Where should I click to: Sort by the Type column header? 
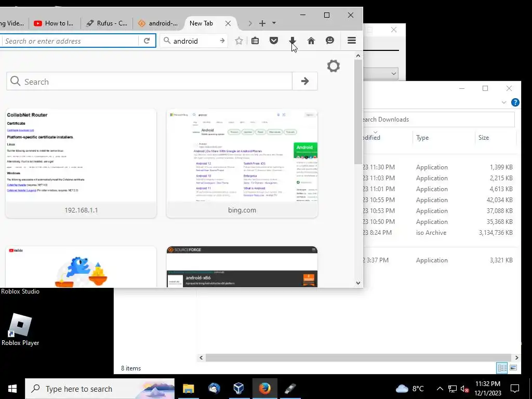point(444,137)
